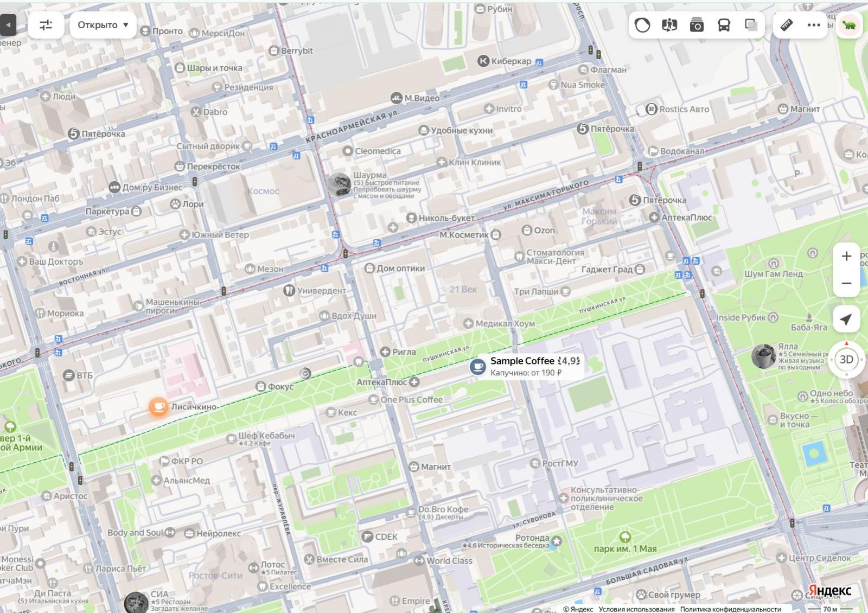Viewport: 868px width, 613px height.
Task: Open the map layers selector icon
Action: [751, 25]
